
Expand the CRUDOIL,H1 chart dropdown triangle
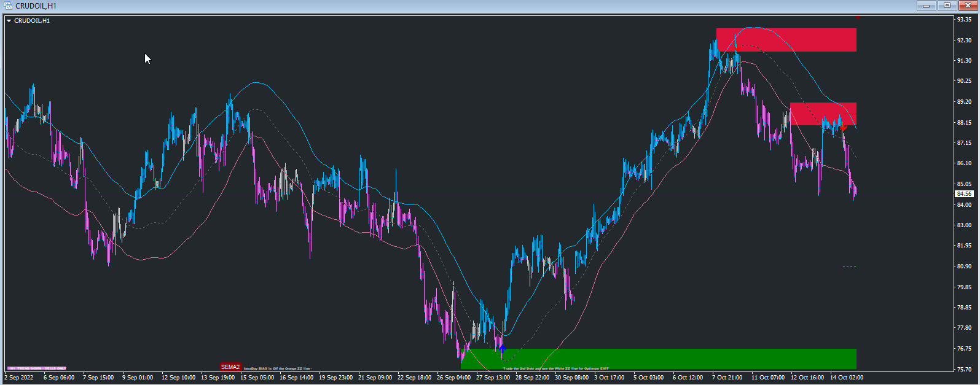pyautogui.click(x=9, y=21)
